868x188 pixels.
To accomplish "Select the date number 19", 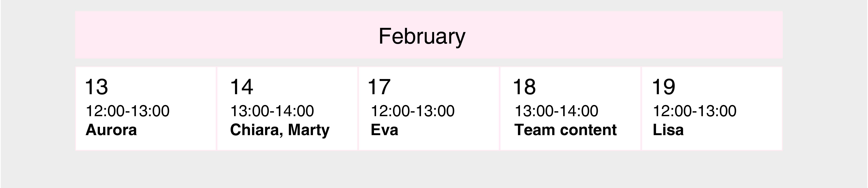I will click(664, 87).
